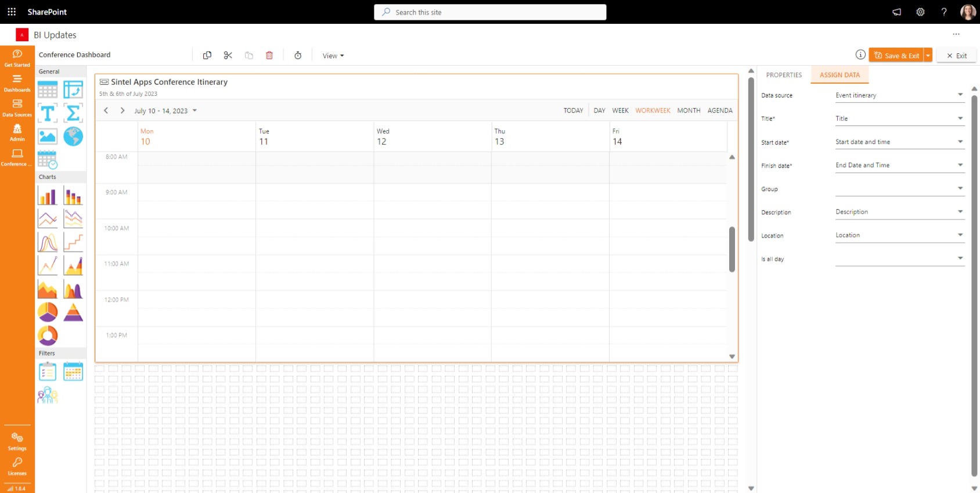The height and width of the screenshot is (493, 980).
Task: Click the scissors cut icon
Action: click(228, 56)
